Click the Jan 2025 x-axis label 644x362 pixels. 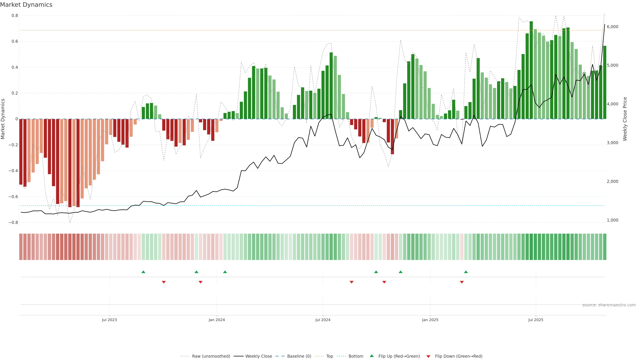click(430, 320)
